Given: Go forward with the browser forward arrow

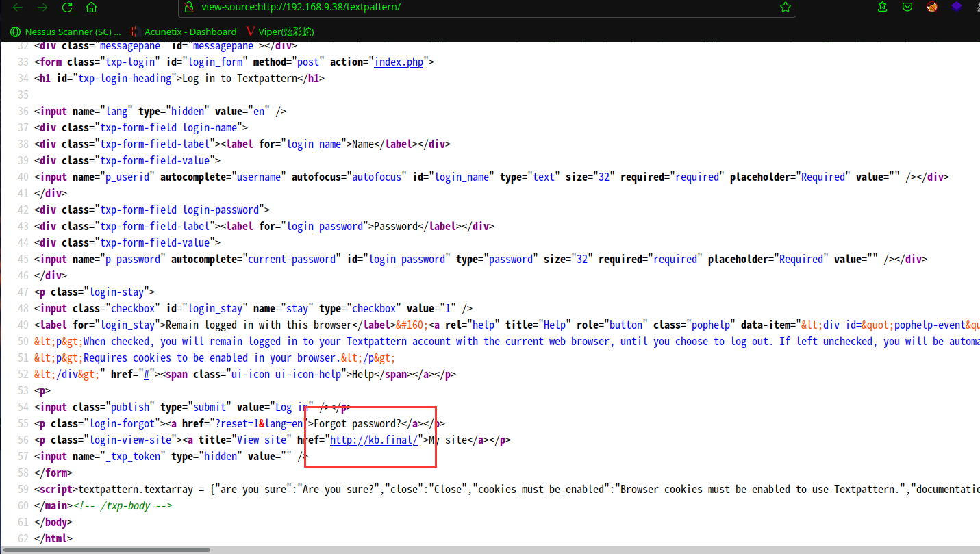Looking at the screenshot, I should point(42,8).
